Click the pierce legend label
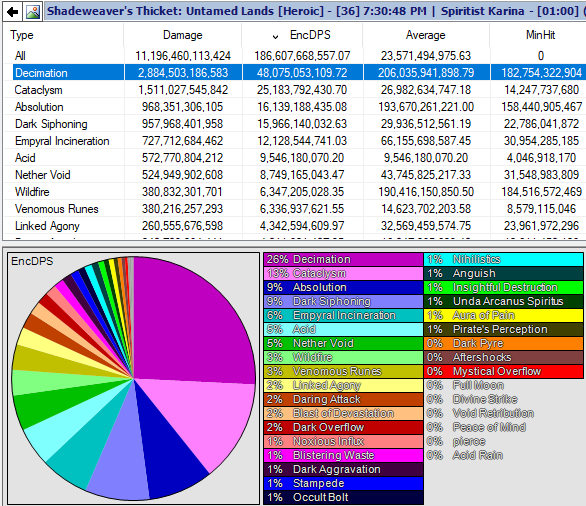586x506 pixels. tap(469, 442)
